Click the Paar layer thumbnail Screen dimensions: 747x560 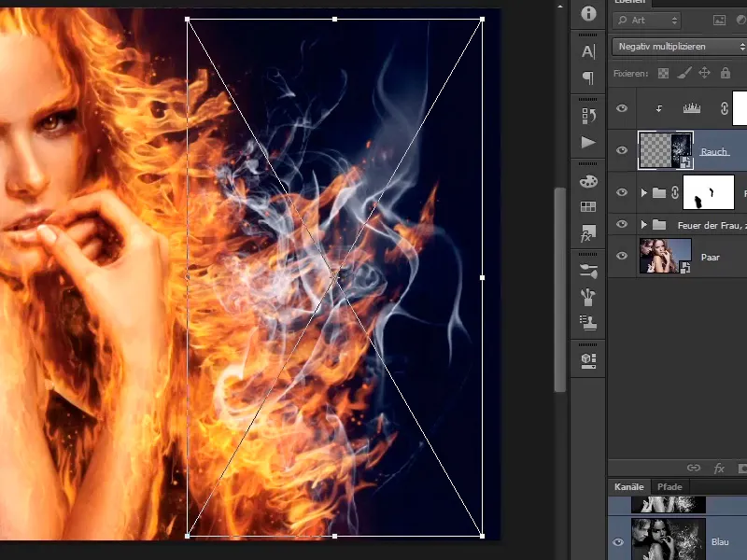coord(666,256)
